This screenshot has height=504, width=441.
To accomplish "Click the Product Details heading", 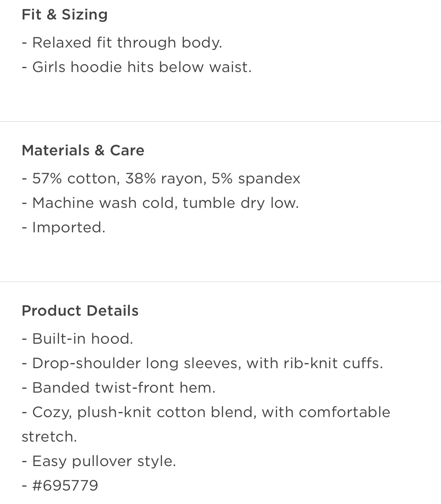I will 80,311.
